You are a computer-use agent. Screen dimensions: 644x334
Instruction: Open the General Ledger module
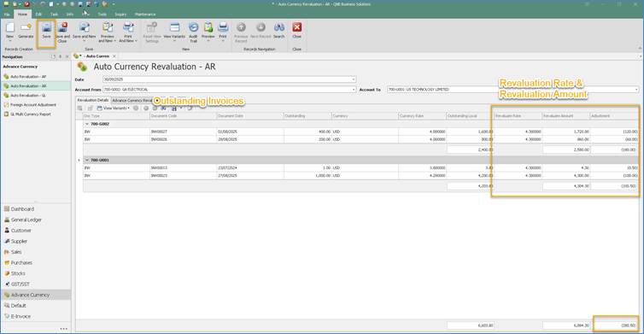[x=26, y=220]
